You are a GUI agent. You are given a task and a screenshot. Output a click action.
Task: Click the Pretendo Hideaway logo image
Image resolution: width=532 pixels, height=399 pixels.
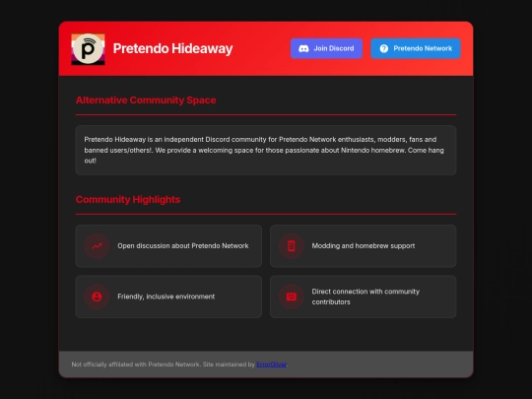88,49
